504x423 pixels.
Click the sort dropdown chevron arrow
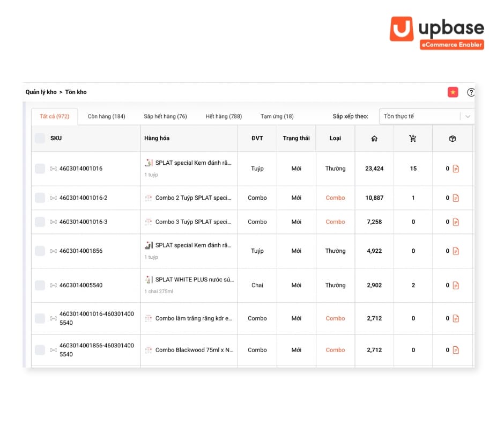coord(468,116)
